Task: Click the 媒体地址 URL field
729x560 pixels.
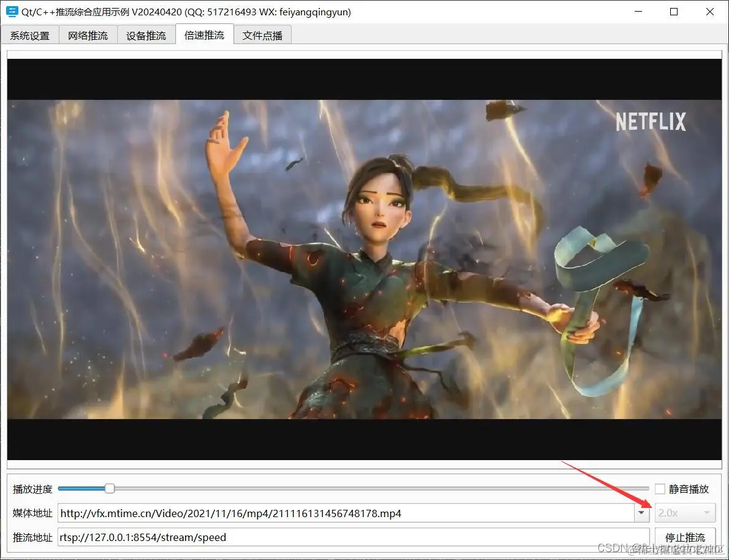Action: (346, 513)
